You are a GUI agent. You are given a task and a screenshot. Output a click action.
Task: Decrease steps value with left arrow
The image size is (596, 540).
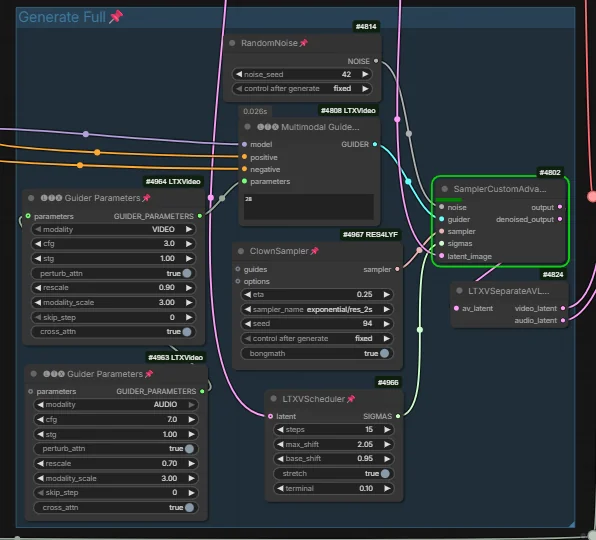pos(280,429)
